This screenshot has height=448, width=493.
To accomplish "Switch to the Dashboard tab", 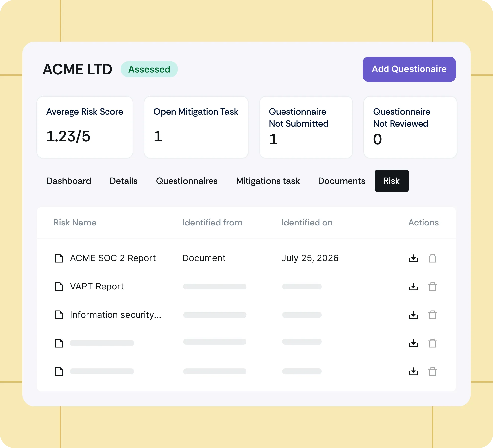I will [69, 181].
